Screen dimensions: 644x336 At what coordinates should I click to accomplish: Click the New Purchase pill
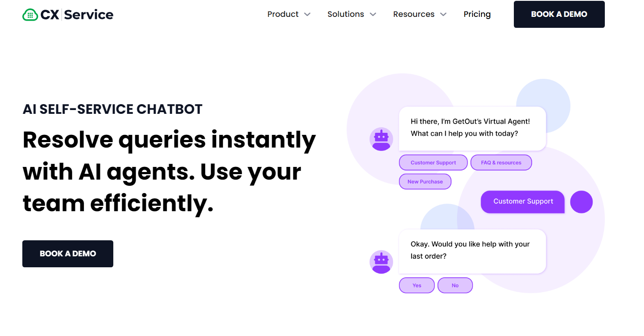(425, 181)
